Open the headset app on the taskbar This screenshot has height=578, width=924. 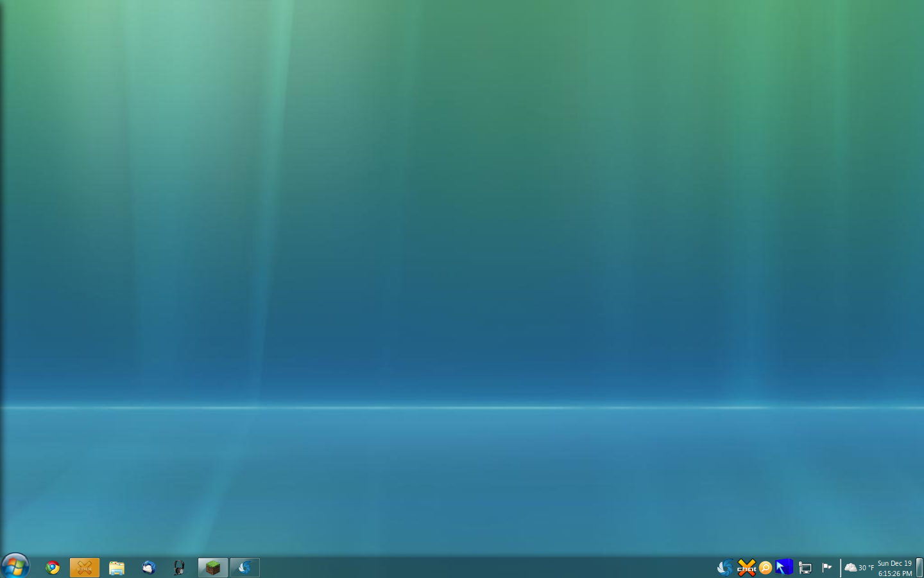click(180, 568)
